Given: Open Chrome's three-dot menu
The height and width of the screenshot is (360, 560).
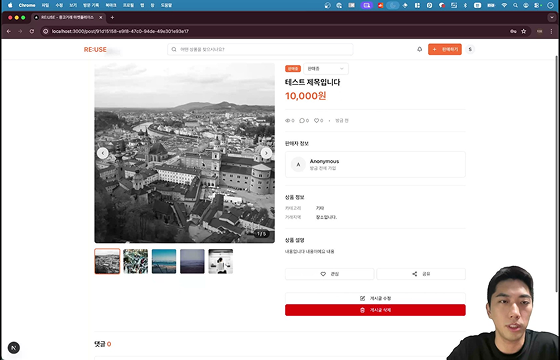Looking at the screenshot, I should click(x=551, y=31).
